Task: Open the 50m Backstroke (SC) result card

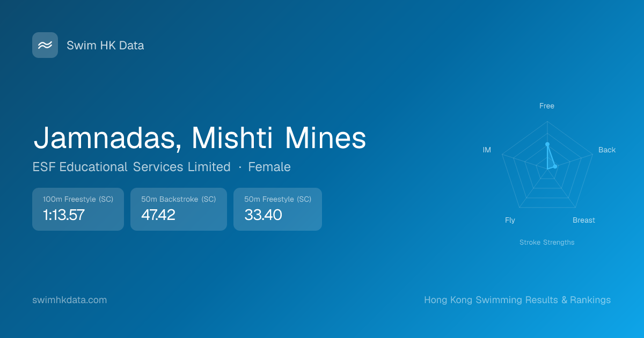Action: [178, 209]
